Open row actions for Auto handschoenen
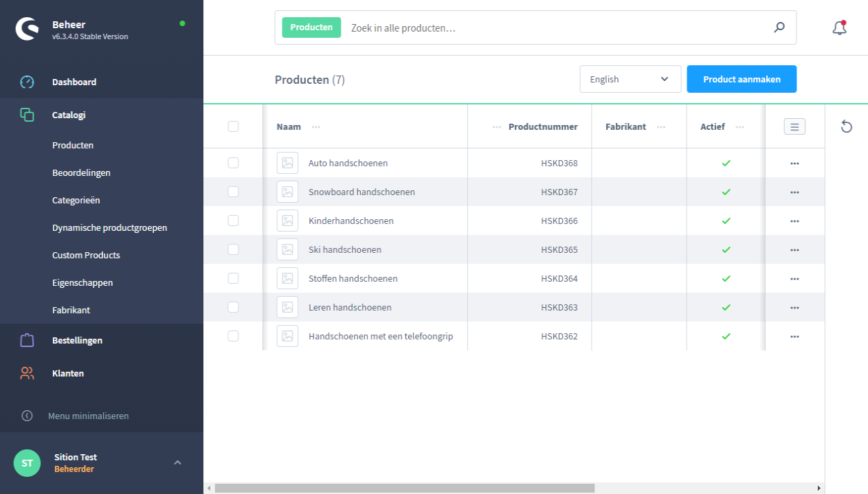 (794, 164)
